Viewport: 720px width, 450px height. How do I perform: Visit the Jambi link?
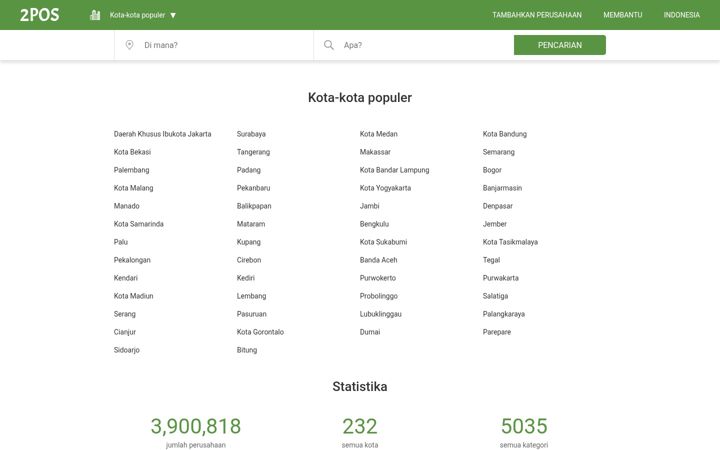(x=370, y=206)
